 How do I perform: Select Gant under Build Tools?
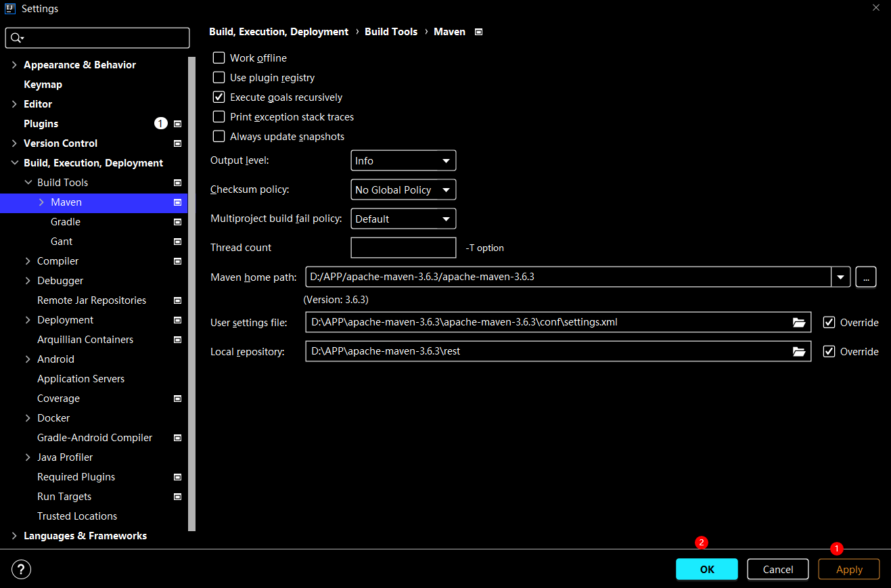tap(62, 242)
